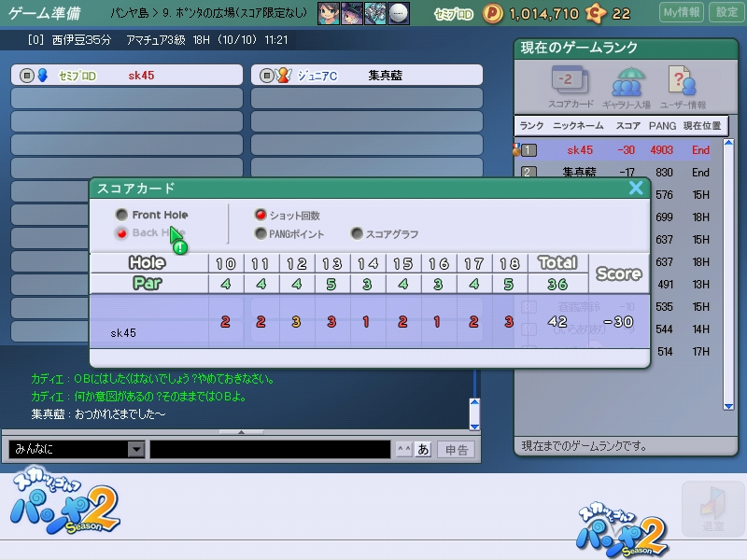
Task: Click player slot sk45
Action: [127, 76]
